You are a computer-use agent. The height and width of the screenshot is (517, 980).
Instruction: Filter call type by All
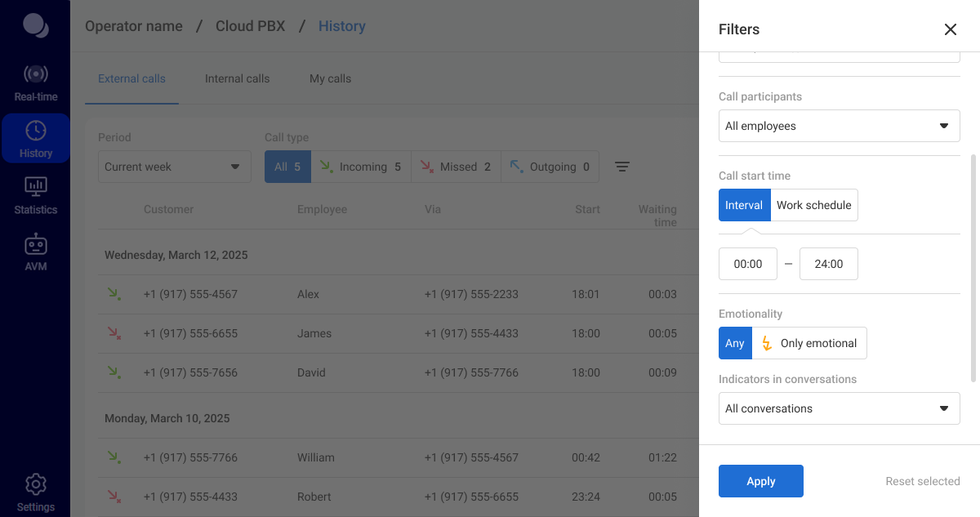[x=287, y=167]
